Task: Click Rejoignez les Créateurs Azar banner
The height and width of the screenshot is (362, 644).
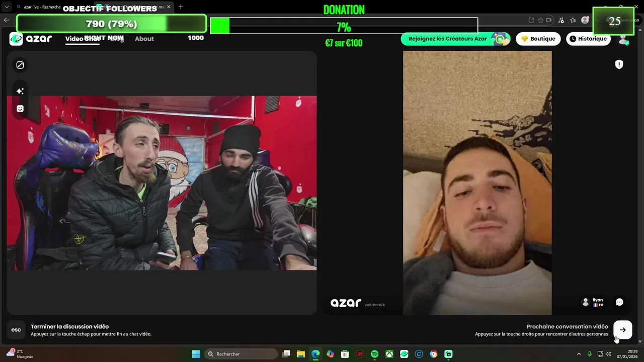Action: [x=455, y=39]
